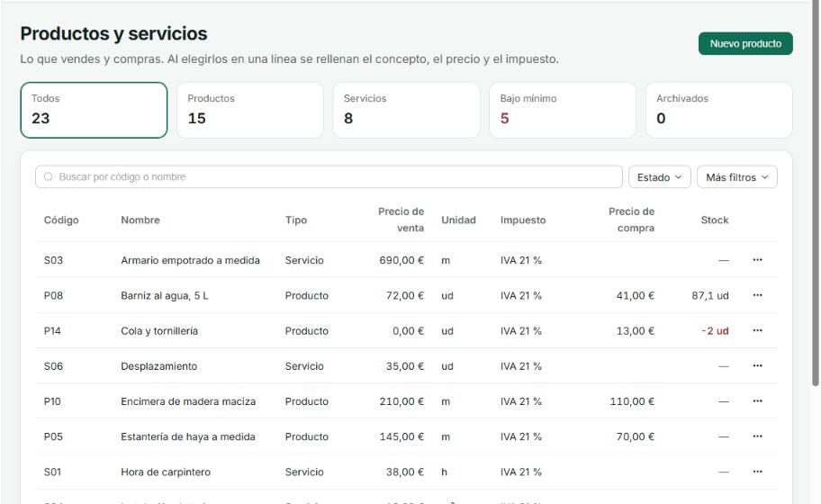The width and height of the screenshot is (821, 504).
Task: Click the h unit in Hora de carpintero row
Action: 444,472
